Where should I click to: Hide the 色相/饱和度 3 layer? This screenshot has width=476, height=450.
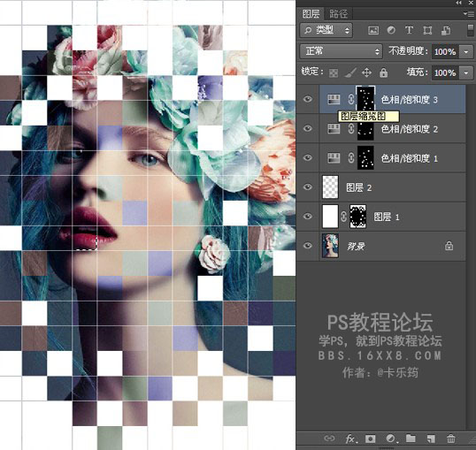(308, 99)
